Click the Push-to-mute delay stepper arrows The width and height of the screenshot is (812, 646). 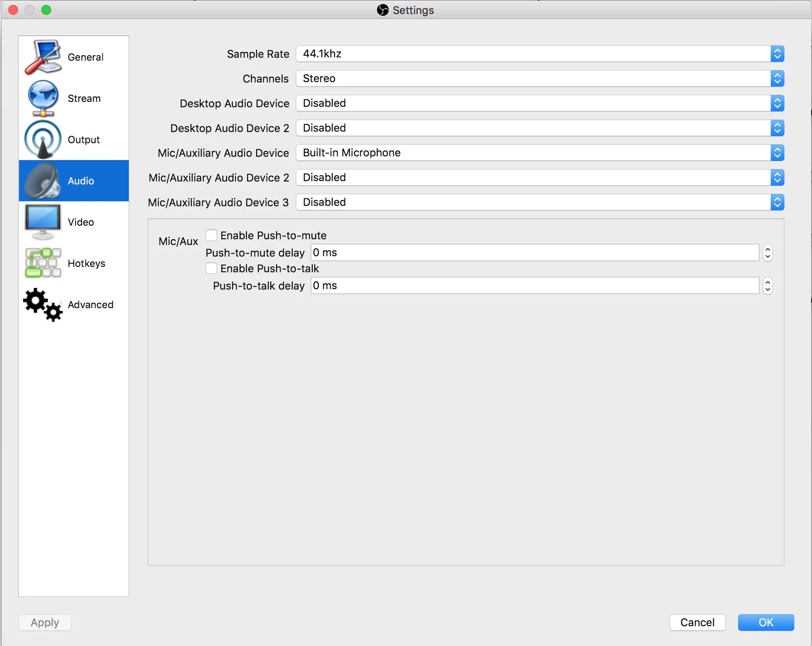[x=767, y=252]
